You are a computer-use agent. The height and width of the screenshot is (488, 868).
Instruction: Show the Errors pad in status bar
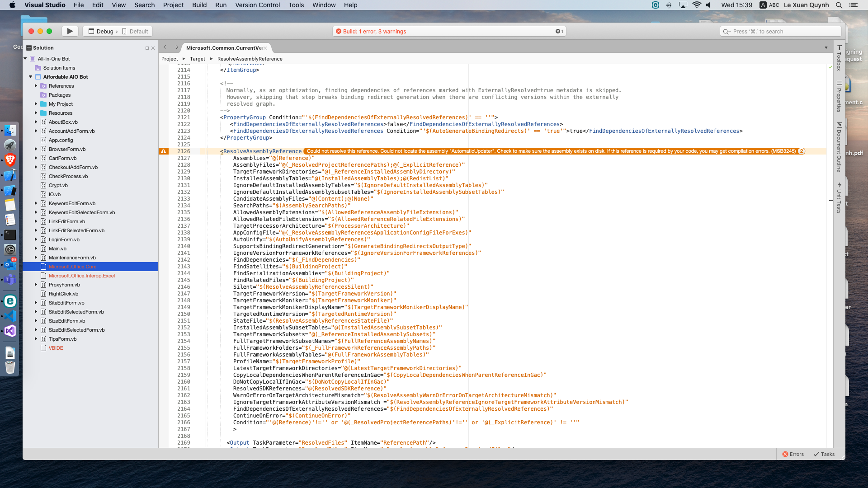793,454
